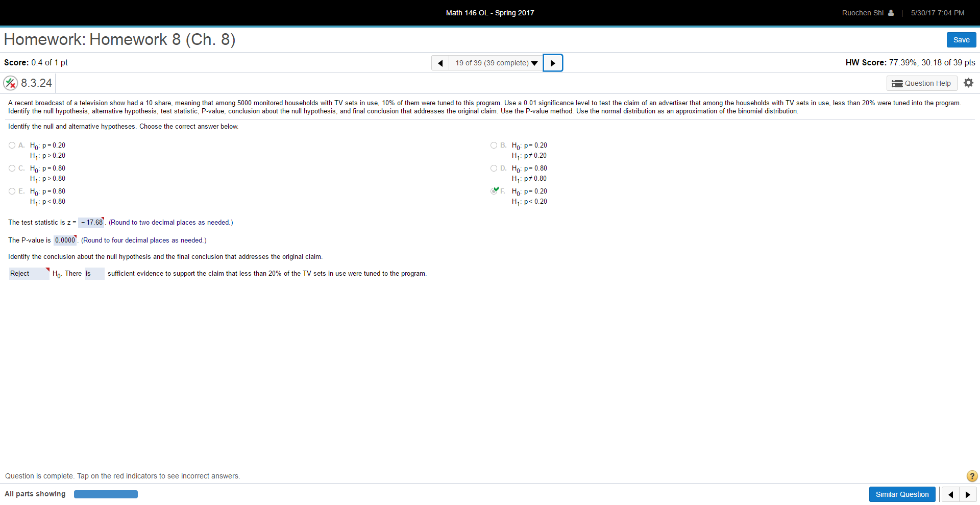Click the 8.3.24 question label

36,83
